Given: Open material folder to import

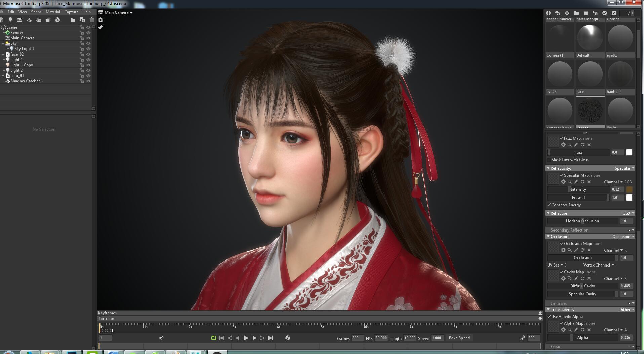Looking at the screenshot, I should point(576,13).
